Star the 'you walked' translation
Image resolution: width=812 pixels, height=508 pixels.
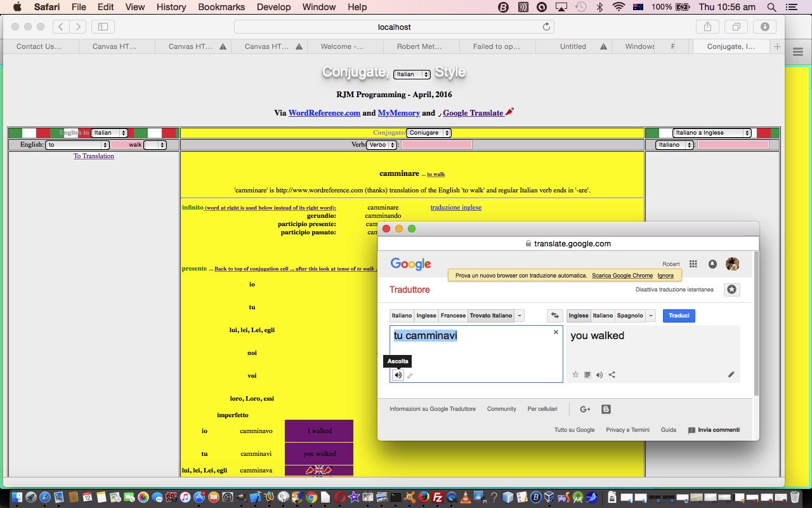point(575,375)
